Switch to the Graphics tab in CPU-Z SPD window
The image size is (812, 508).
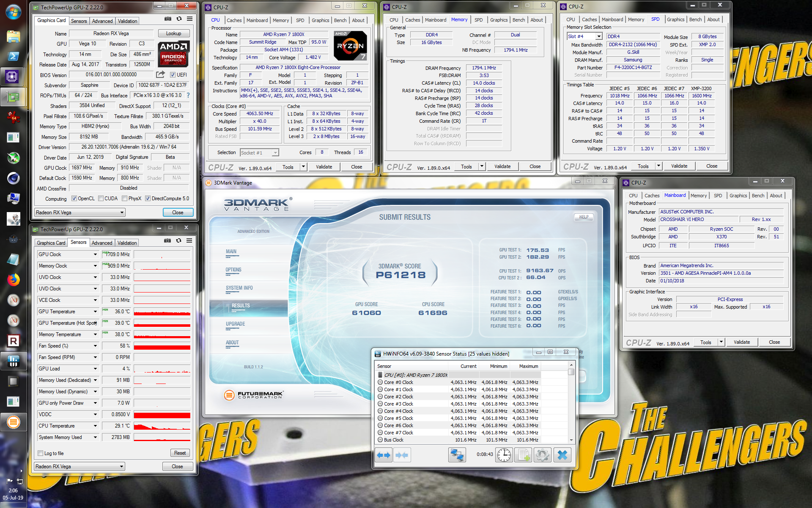(675, 19)
